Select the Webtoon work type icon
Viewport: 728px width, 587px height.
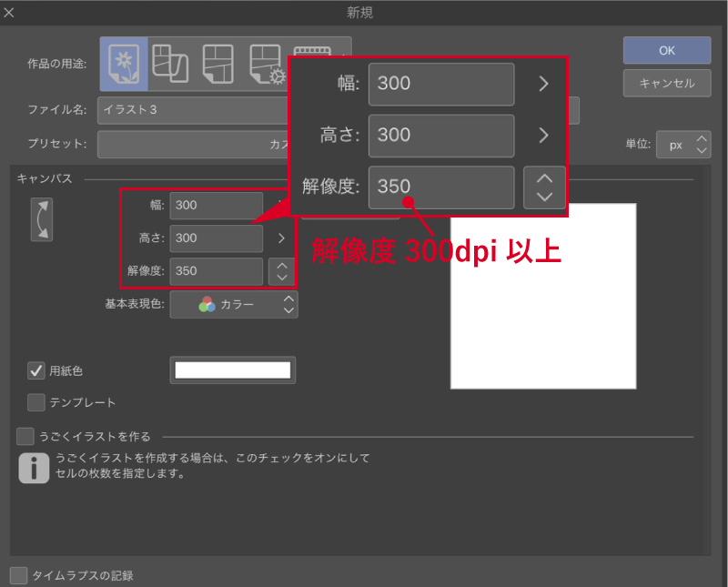[x=169, y=64]
